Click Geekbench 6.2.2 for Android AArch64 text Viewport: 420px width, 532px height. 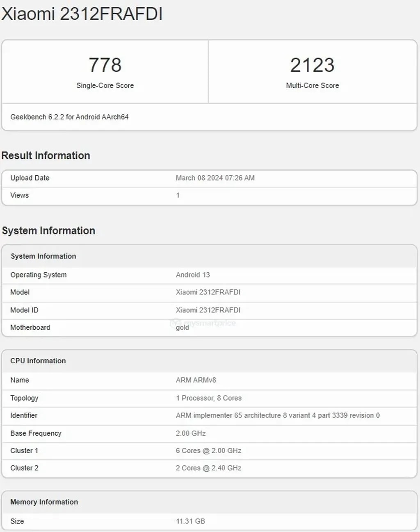pyautogui.click(x=69, y=117)
